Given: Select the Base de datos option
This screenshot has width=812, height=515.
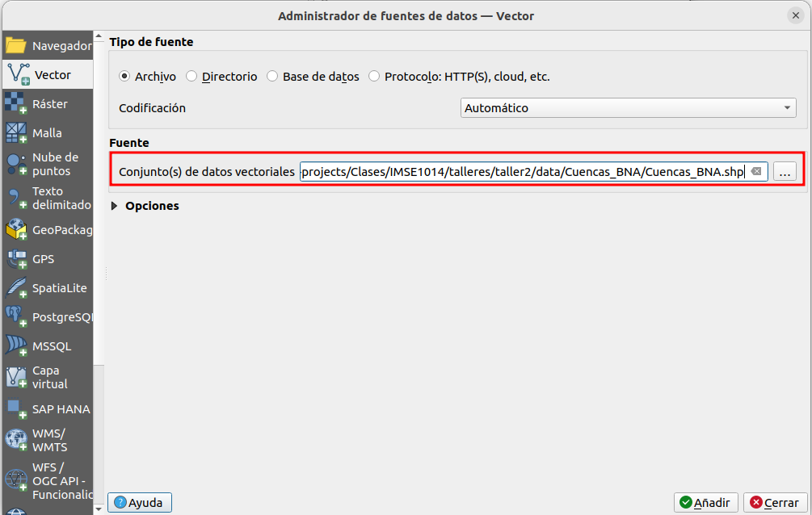Looking at the screenshot, I should 272,77.
